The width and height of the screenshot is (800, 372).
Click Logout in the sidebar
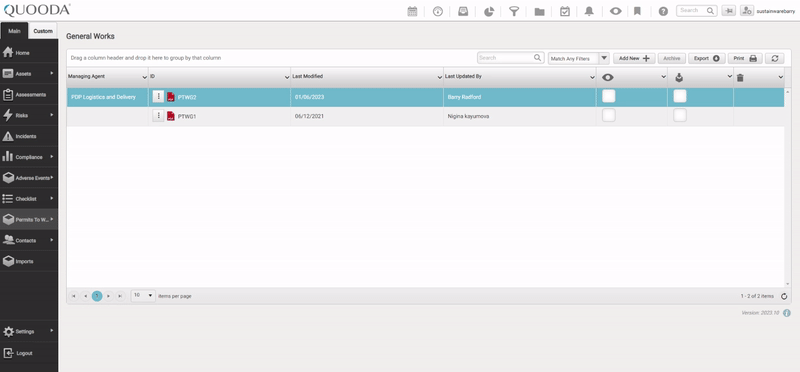[29, 353]
